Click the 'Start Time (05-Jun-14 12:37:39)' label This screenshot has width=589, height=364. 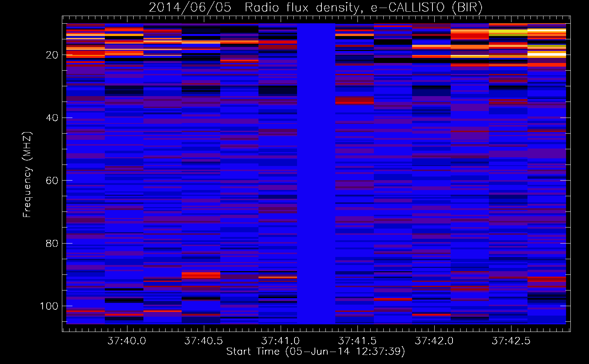[316, 352]
